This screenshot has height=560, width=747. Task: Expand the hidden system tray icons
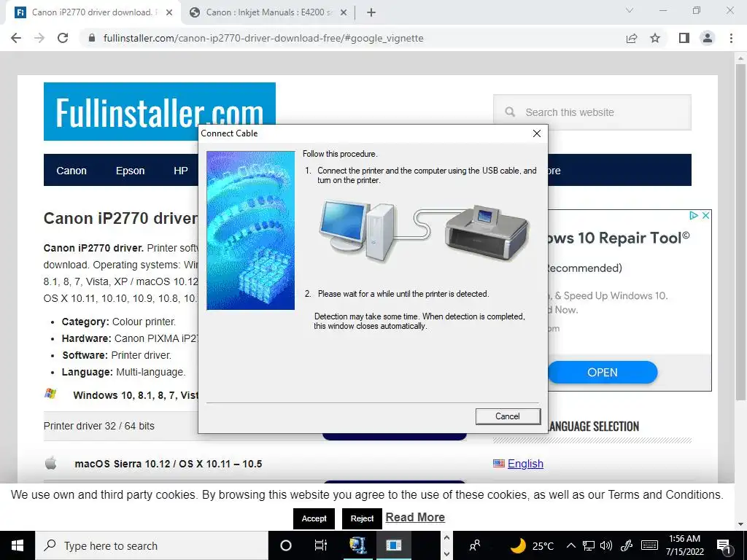571,545
